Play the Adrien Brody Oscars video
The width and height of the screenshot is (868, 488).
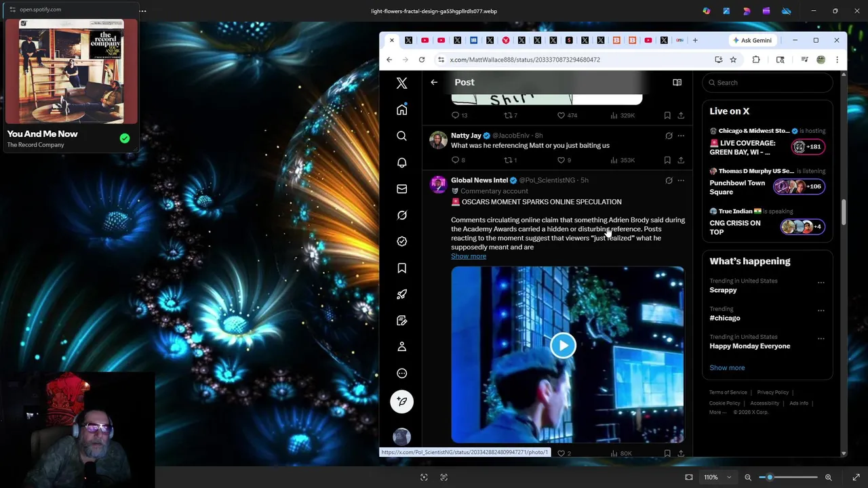tap(563, 345)
